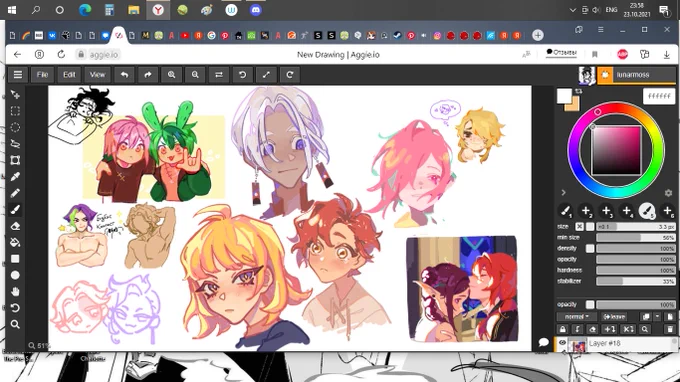Click the white foreground color swatch
This screenshot has width=680, height=382.
(x=564, y=95)
